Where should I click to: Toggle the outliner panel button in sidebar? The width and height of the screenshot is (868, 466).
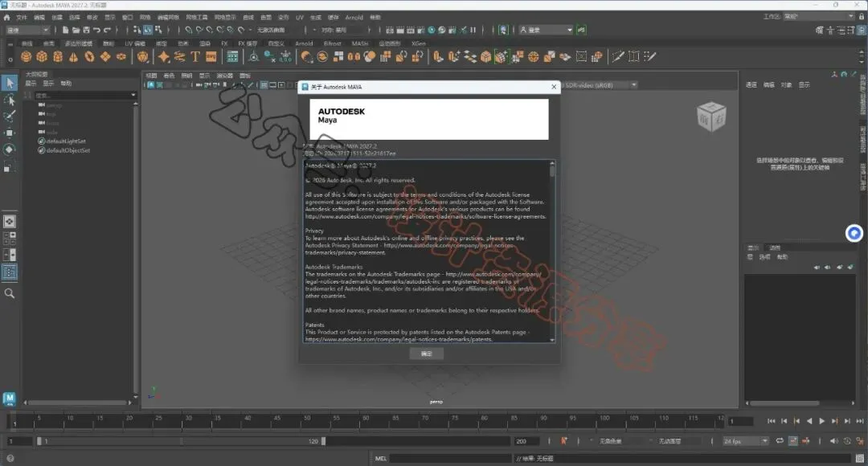(x=10, y=272)
